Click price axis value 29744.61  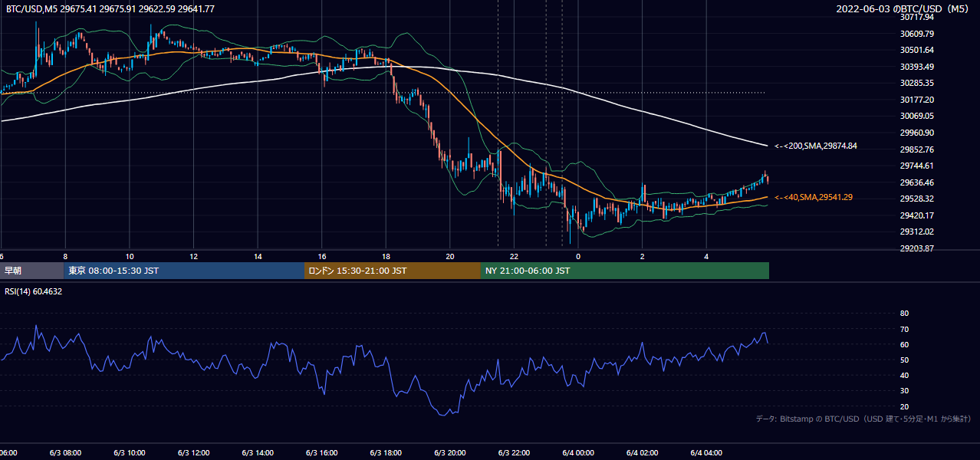916,166
